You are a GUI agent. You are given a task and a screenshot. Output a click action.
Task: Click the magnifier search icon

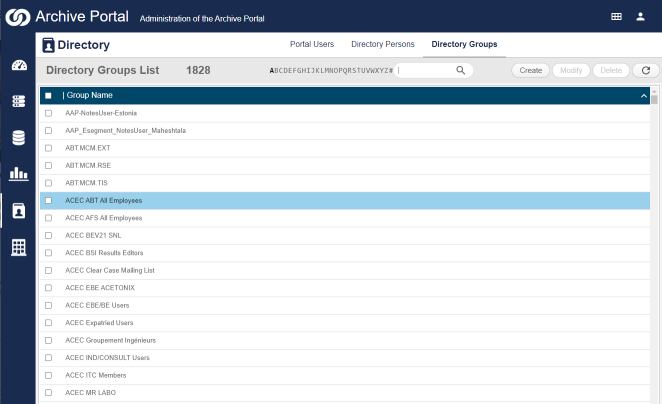460,70
